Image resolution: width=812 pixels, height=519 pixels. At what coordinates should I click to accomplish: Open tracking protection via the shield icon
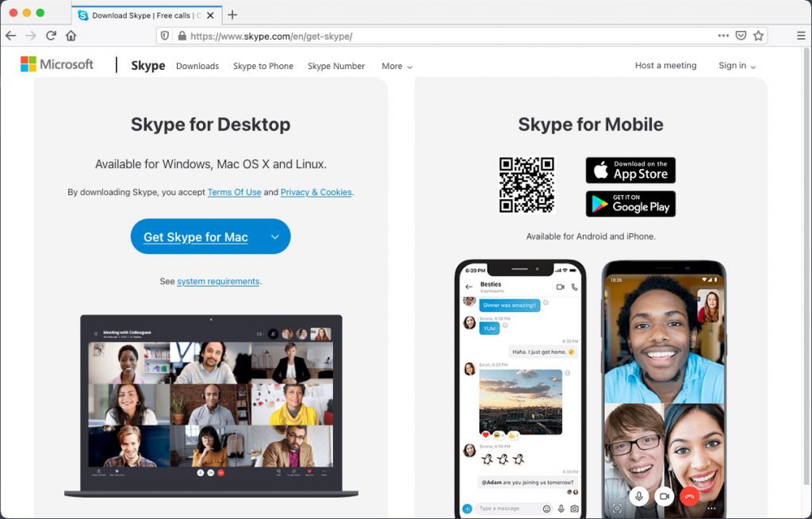point(166,36)
